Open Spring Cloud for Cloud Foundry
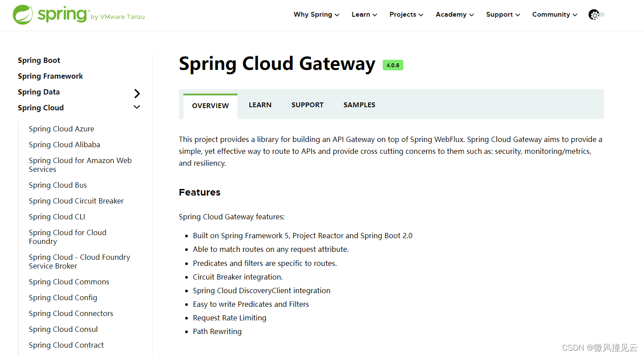 pos(68,237)
